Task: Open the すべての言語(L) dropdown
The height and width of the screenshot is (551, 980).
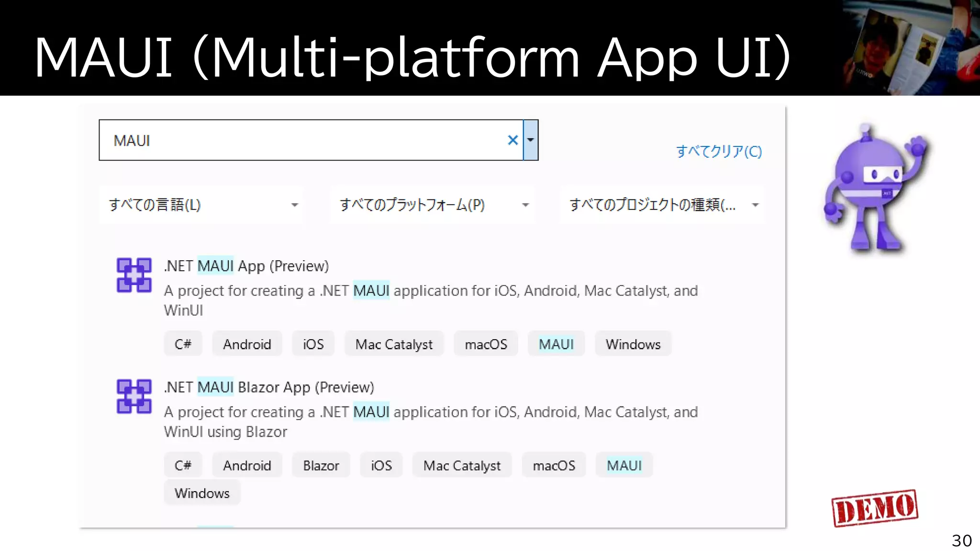Action: coord(201,205)
